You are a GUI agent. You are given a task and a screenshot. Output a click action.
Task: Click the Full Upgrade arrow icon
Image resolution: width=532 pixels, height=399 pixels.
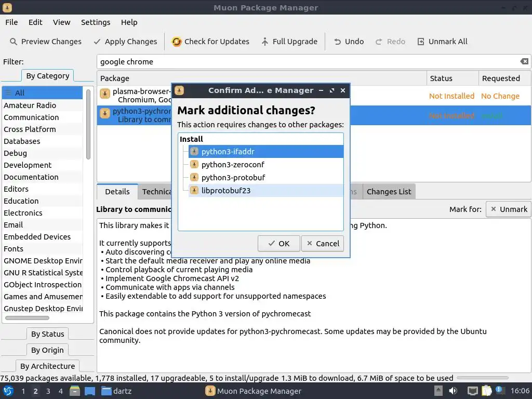[x=264, y=42]
